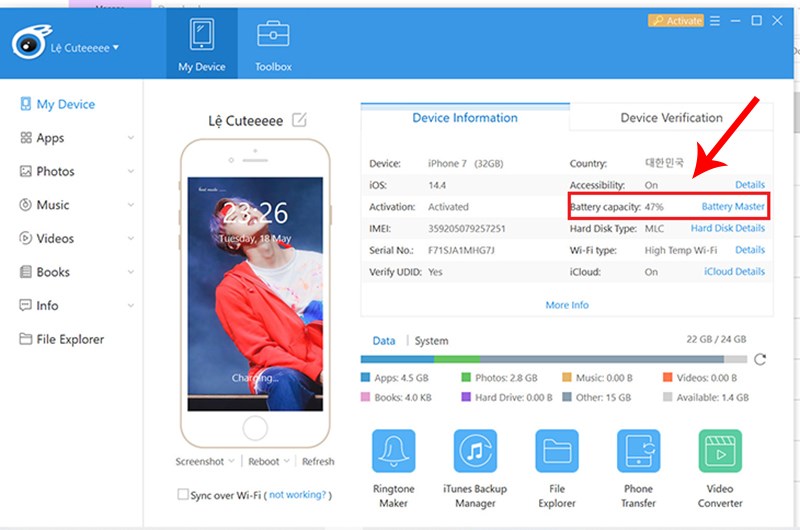This screenshot has height=530, width=800.
Task: Click the phone lock screen preview
Action: (255, 294)
